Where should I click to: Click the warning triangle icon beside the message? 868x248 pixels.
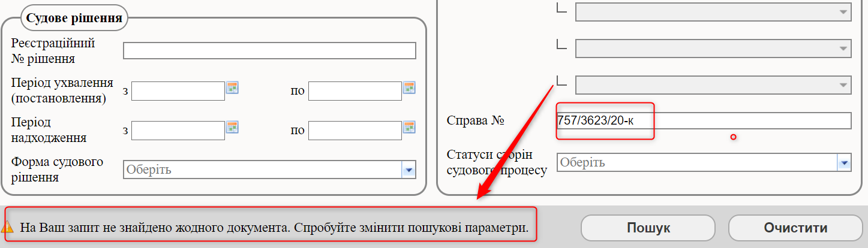click(x=7, y=228)
